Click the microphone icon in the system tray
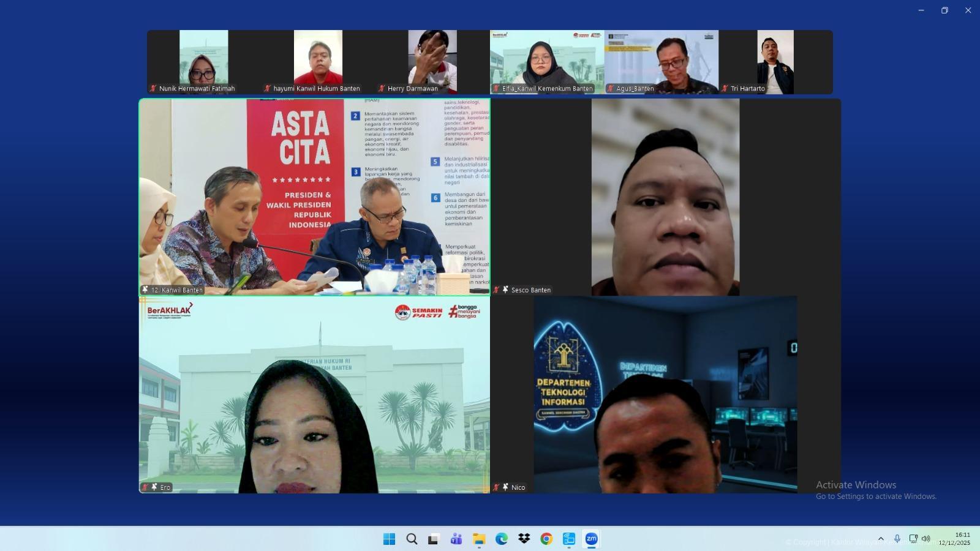This screenshot has height=551, width=980. pyautogui.click(x=897, y=539)
